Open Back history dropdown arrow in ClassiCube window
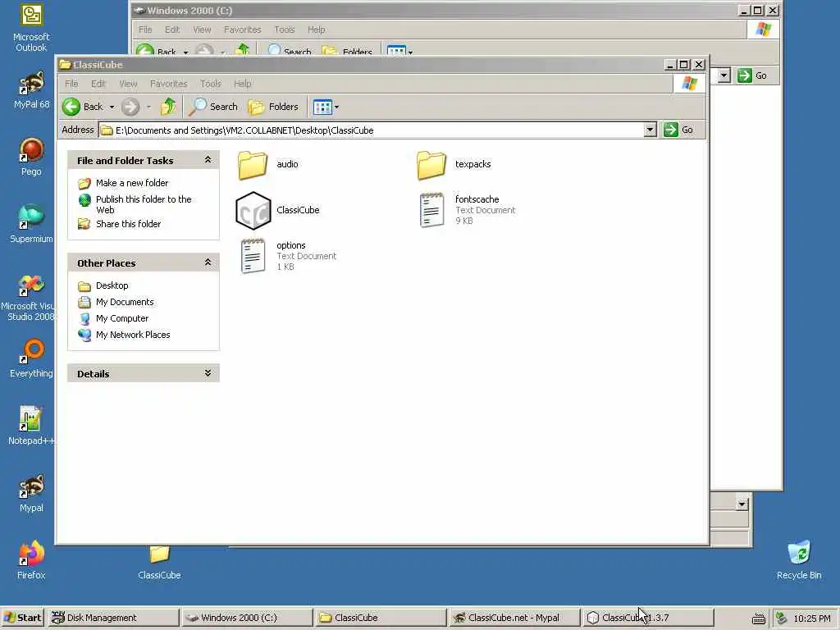This screenshot has height=630, width=840. pos(112,107)
